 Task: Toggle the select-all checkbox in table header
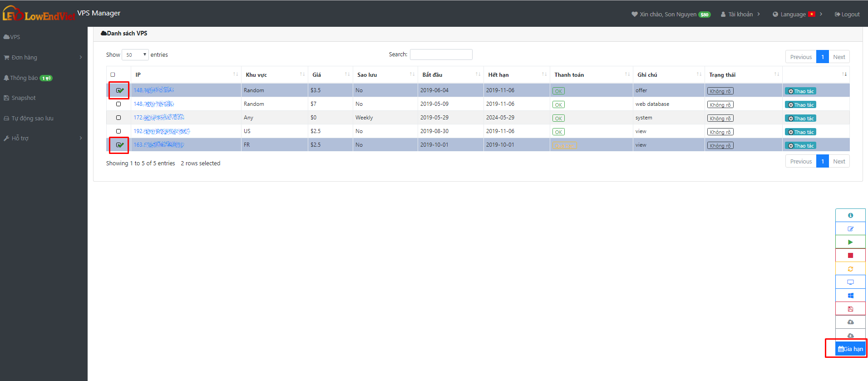point(113,75)
